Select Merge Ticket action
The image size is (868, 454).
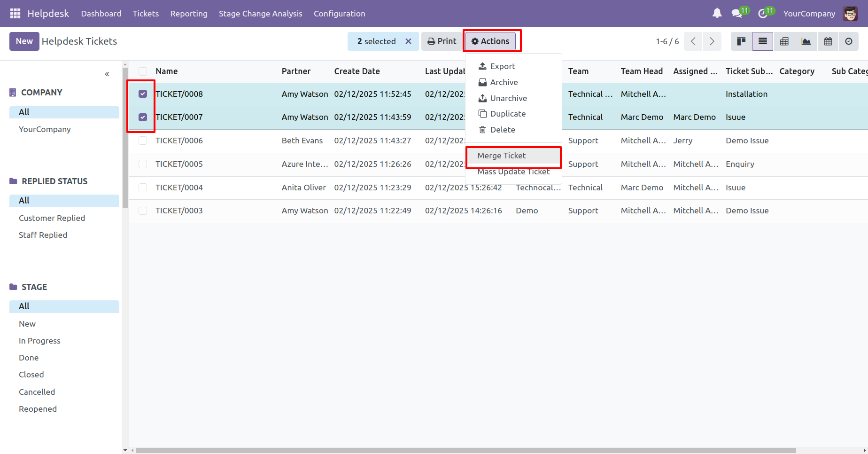[513, 156]
